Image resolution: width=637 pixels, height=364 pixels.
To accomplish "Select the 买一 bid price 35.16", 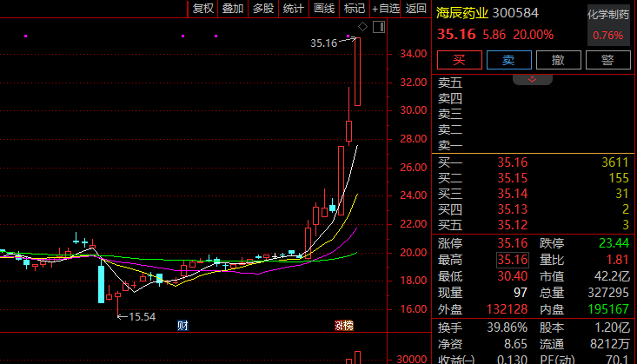I will pos(511,162).
